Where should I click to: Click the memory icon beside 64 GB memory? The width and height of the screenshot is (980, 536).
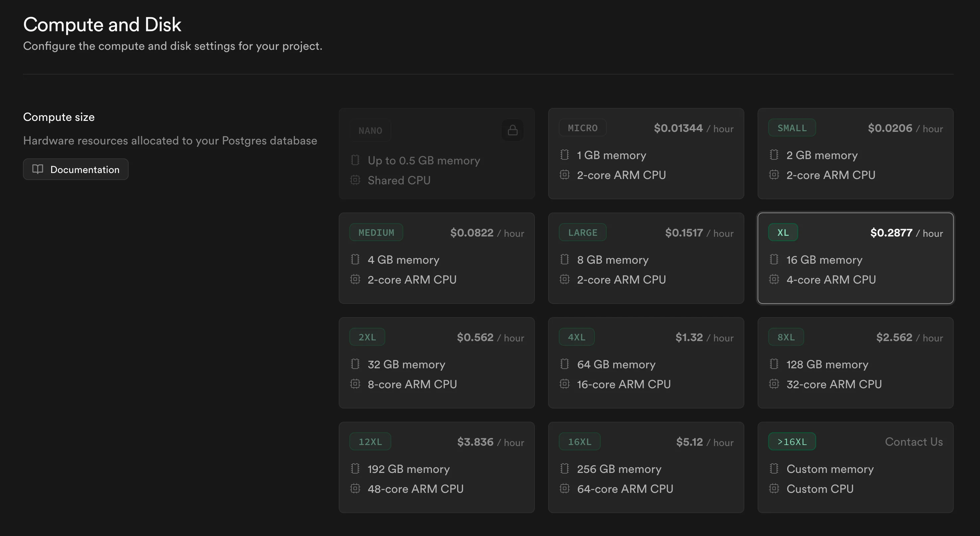tap(564, 364)
